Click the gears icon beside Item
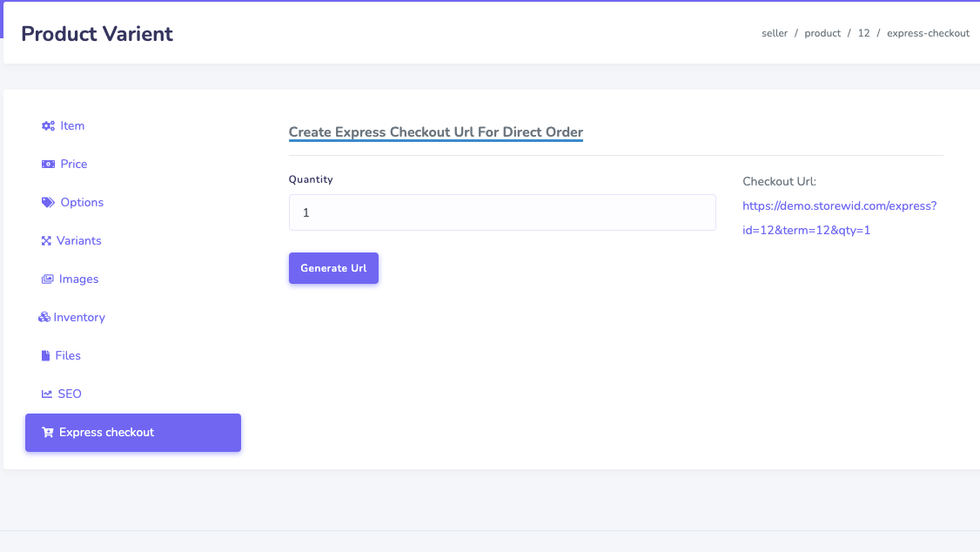The image size is (980, 552). tap(48, 126)
